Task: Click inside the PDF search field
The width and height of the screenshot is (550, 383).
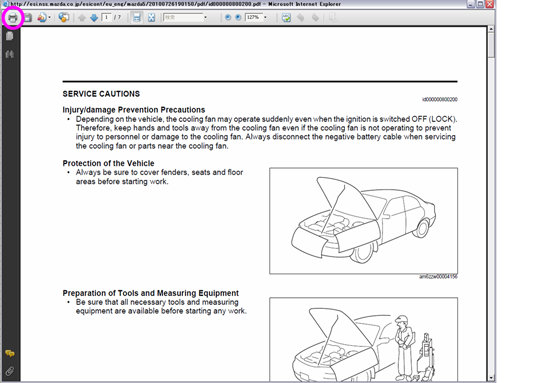Action: point(183,17)
